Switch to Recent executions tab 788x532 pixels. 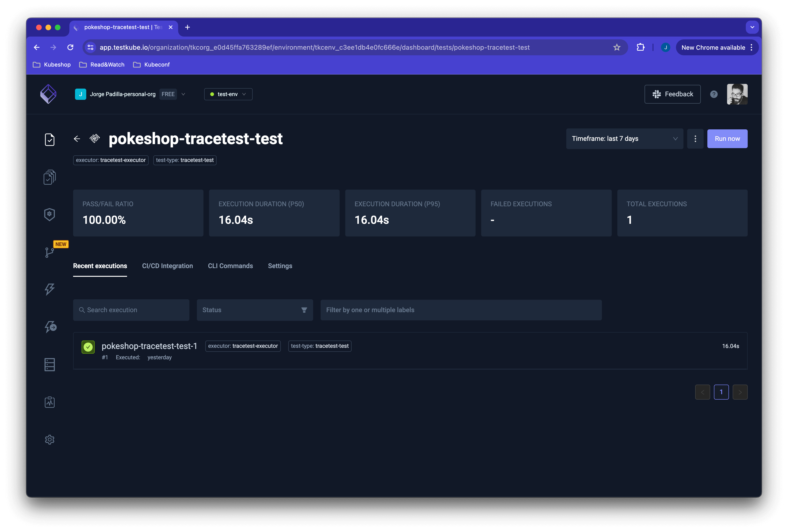[100, 266]
